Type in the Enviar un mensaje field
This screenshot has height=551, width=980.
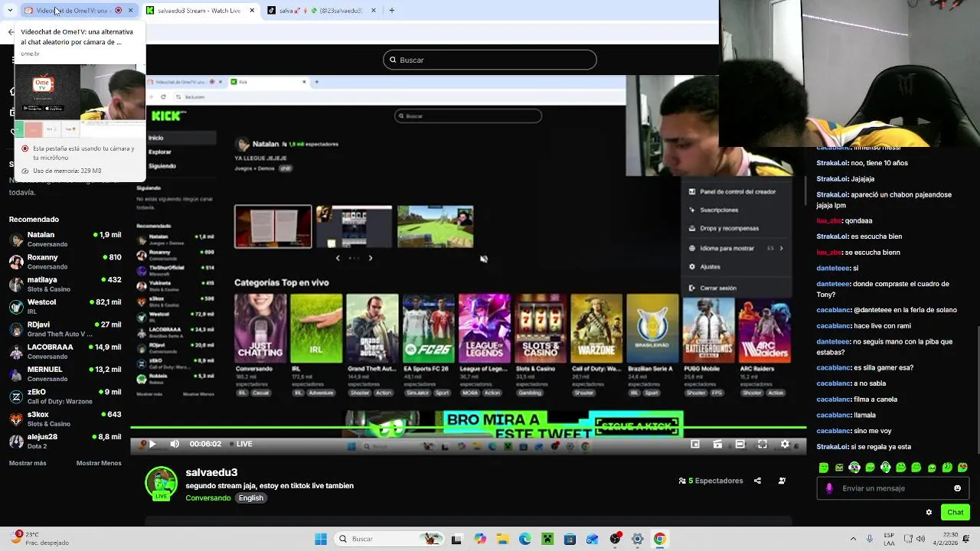893,488
